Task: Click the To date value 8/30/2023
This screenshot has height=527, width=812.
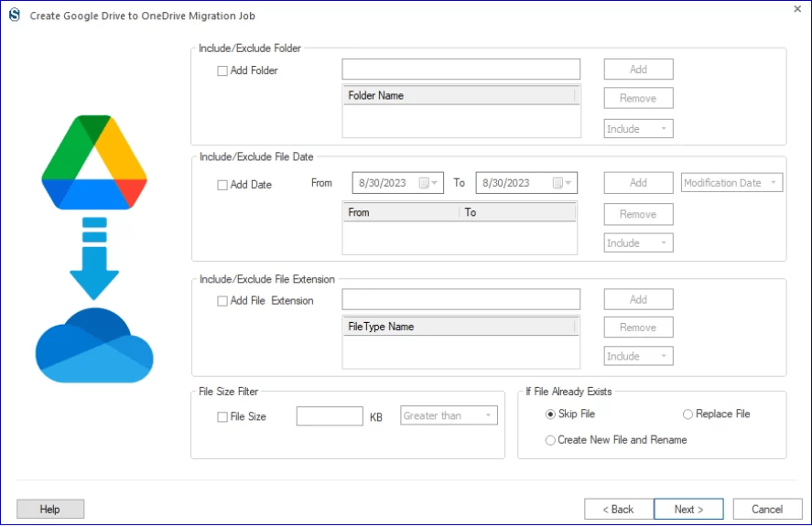Action: tap(506, 183)
